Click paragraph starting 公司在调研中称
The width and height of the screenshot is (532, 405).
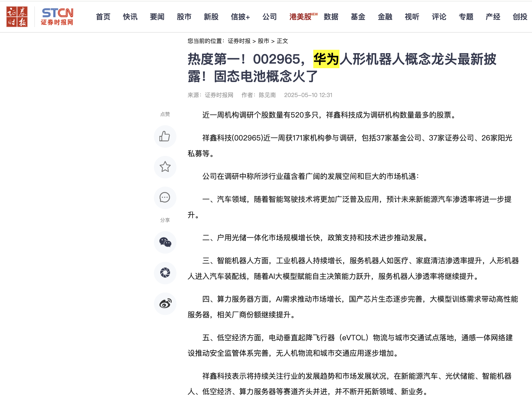pyautogui.click(x=311, y=176)
